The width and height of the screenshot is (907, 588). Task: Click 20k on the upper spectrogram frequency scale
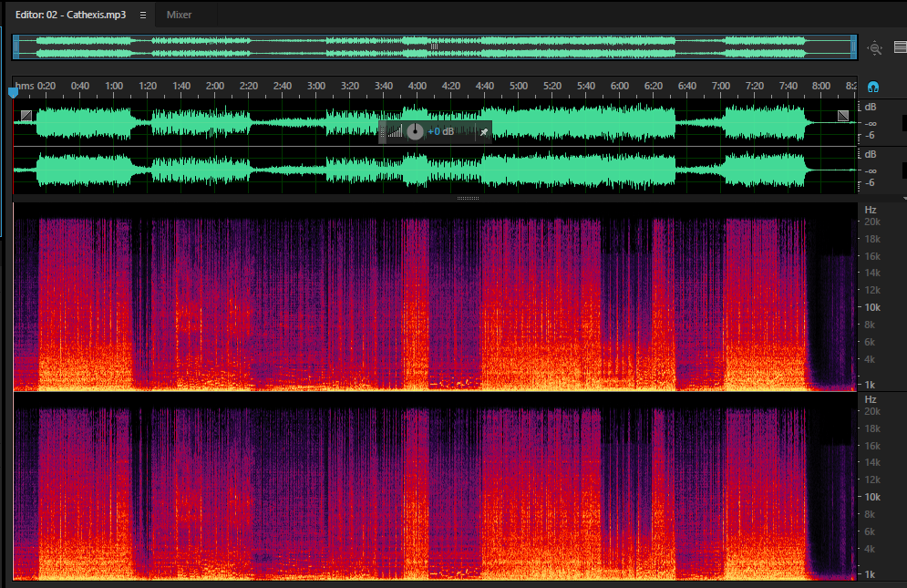(x=872, y=222)
